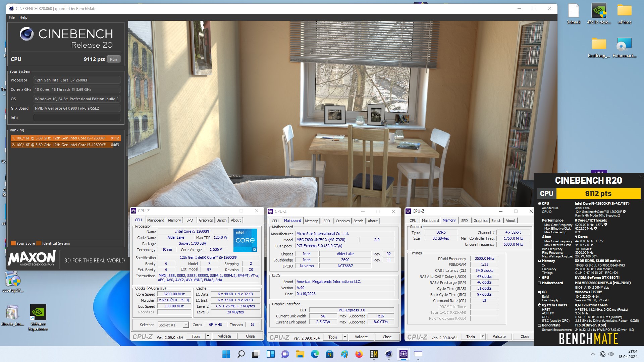Viewport: 644px width, 362px height.
Task: Open About tab in CPU-Z Memory window
Action: (511, 221)
